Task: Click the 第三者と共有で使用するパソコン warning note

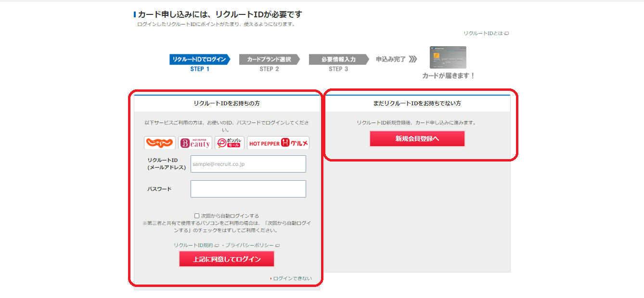Action: (227, 226)
